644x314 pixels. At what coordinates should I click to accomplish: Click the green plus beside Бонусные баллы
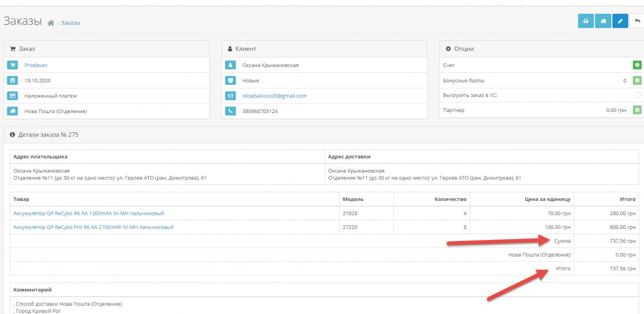[x=637, y=80]
